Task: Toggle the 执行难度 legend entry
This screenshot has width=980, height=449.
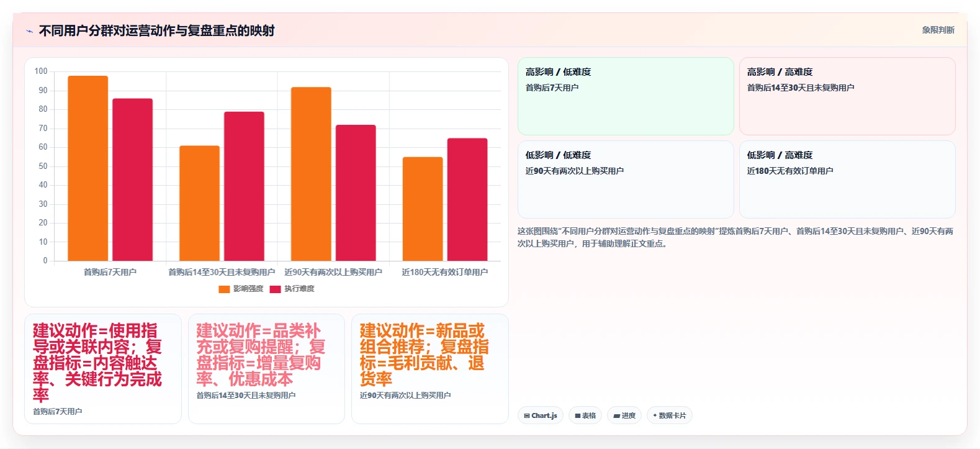Action: (292, 289)
